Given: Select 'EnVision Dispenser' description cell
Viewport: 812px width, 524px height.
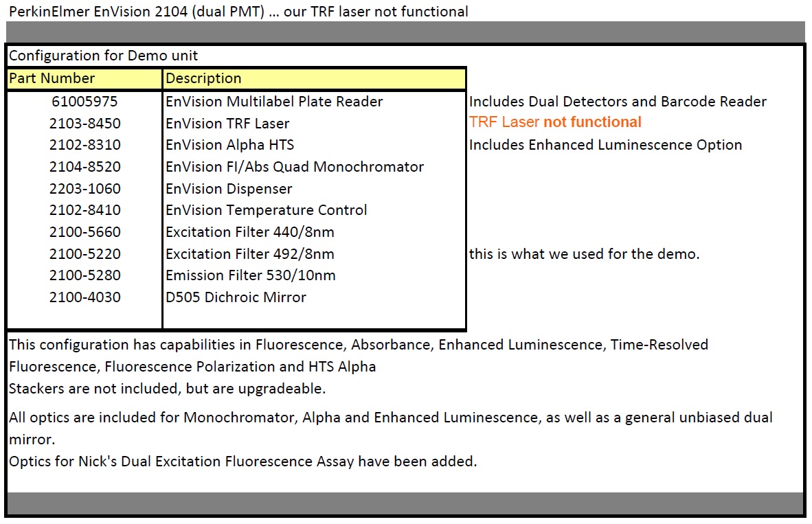Looking at the screenshot, I should 229,189.
